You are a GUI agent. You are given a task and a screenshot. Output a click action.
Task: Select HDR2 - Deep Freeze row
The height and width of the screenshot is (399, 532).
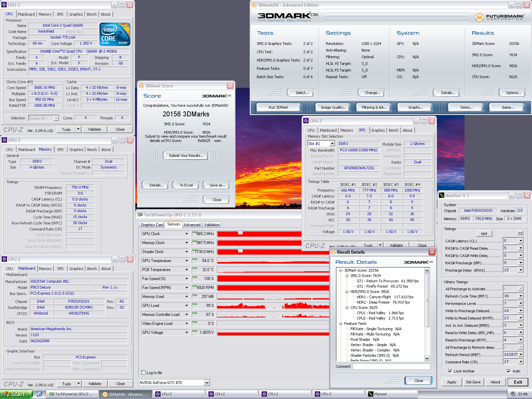coord(383,302)
